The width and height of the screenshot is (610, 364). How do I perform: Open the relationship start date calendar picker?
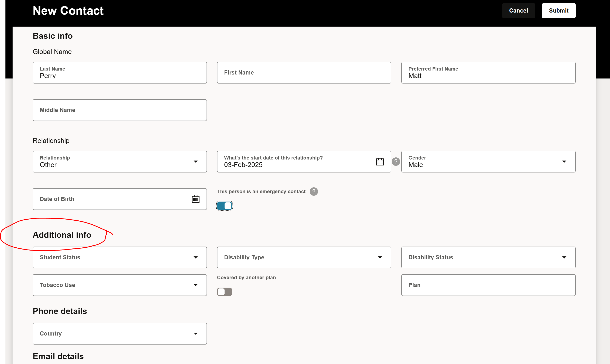click(x=380, y=161)
